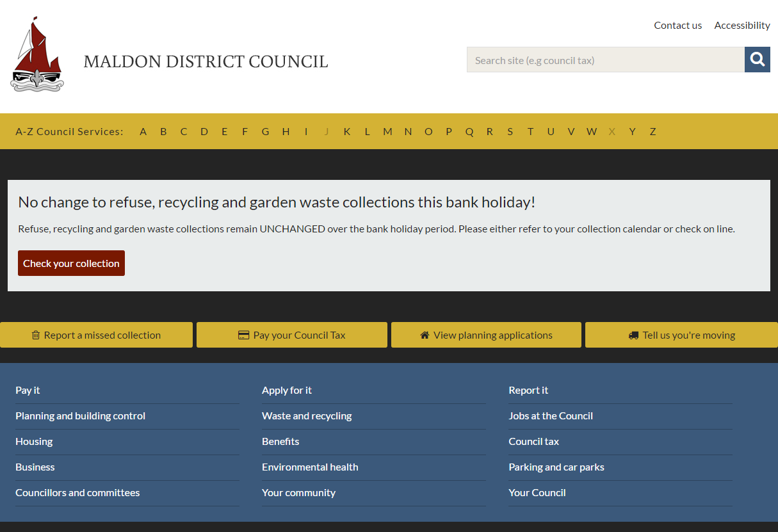Open Councillors and committees link
Image resolution: width=778 pixels, height=532 pixels.
coord(77,493)
